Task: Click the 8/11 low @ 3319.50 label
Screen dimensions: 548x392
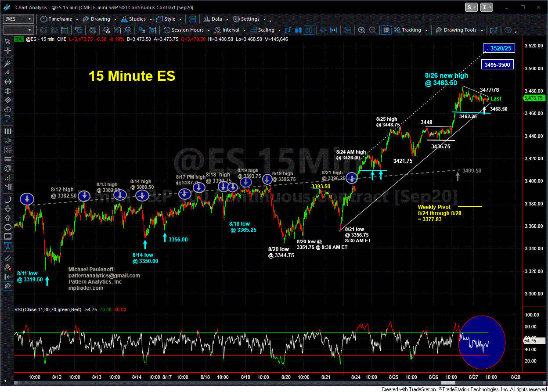Action: click(30, 276)
